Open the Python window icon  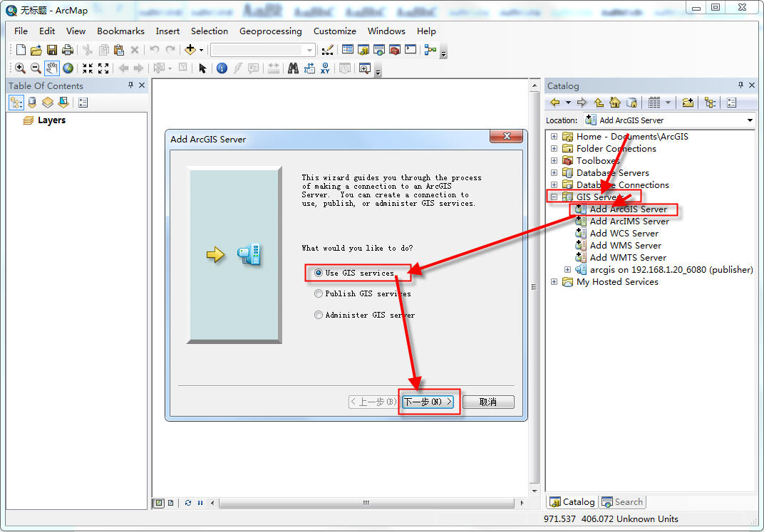coord(411,50)
